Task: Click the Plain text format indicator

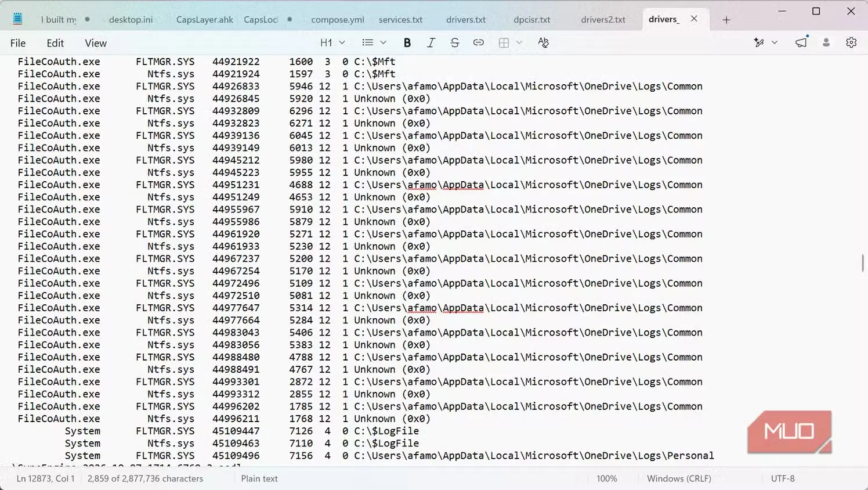Action: coord(259,478)
